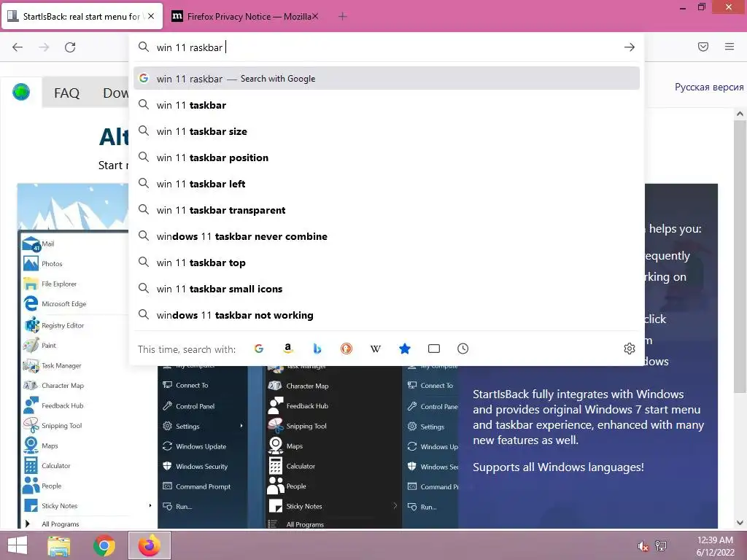
Task: Search this time with Bing icon
Action: pos(317,349)
